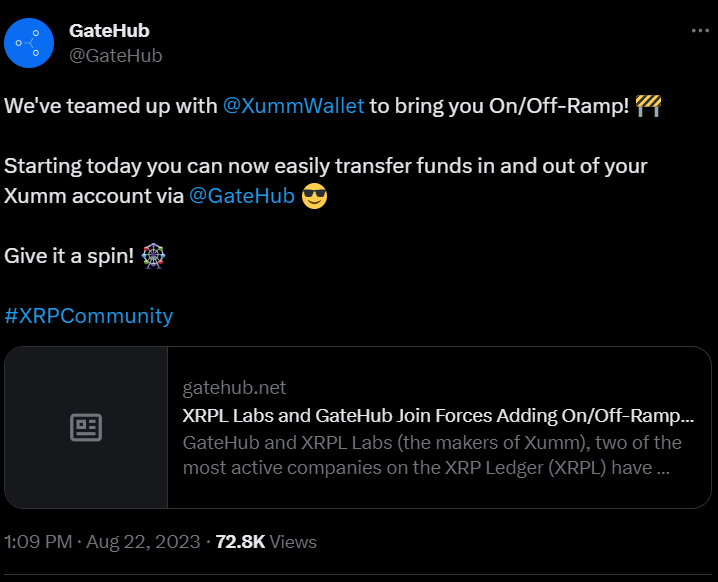This screenshot has width=718, height=582.
Task: Click the 'Give it a spin!' text
Action: pyautogui.click(x=70, y=256)
